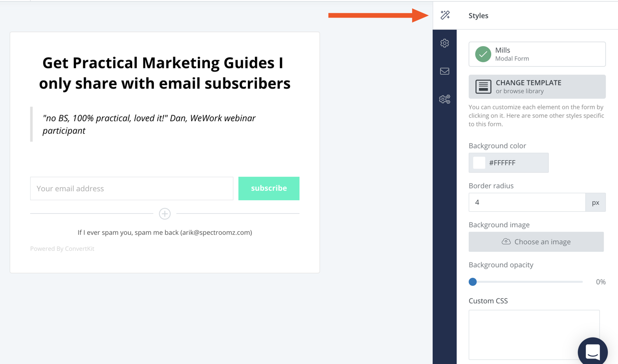618x364 pixels.
Task: Click the template layout icon
Action: [x=483, y=87]
